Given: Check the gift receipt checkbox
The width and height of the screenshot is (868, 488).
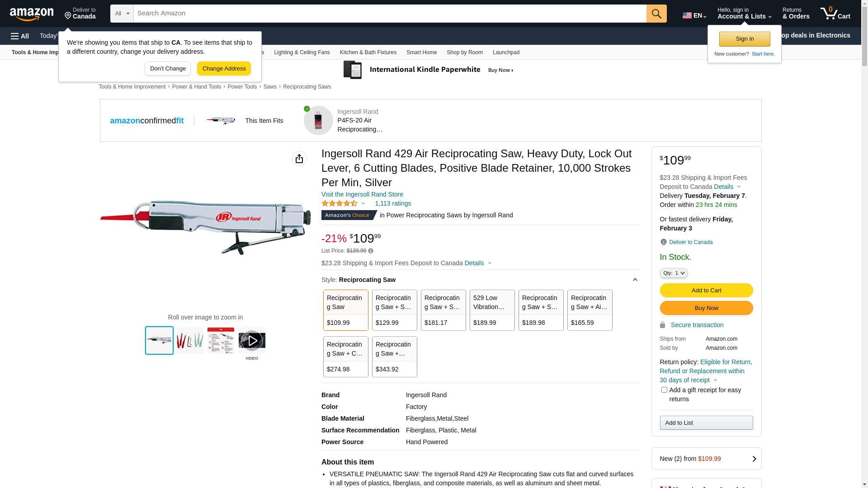Looking at the screenshot, I should pos(664,389).
